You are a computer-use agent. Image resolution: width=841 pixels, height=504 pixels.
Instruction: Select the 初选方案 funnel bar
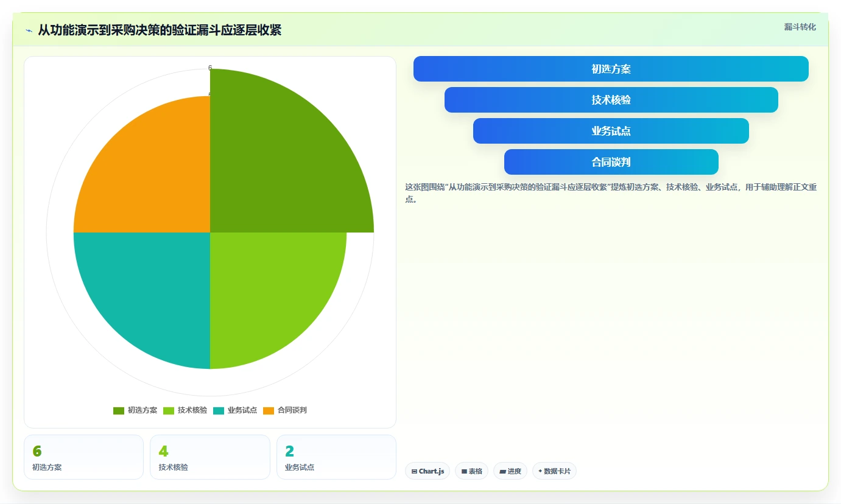(x=611, y=69)
